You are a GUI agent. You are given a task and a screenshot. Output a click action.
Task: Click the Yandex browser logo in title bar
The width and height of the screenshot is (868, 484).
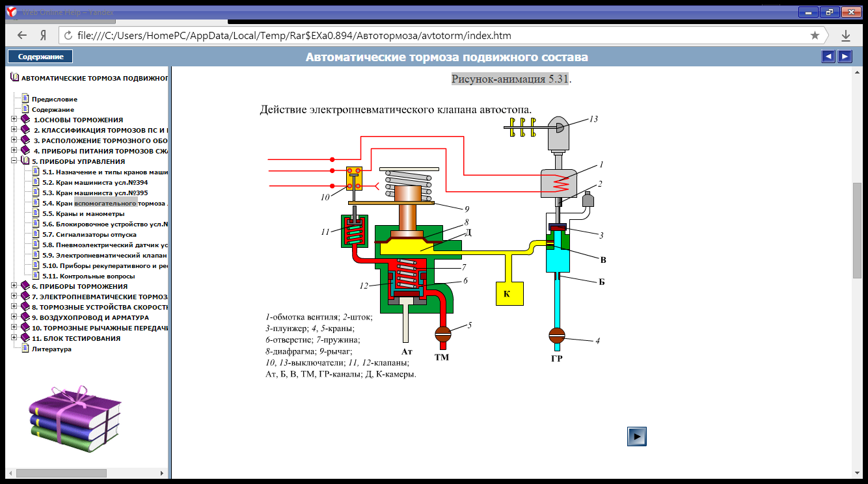click(x=11, y=12)
